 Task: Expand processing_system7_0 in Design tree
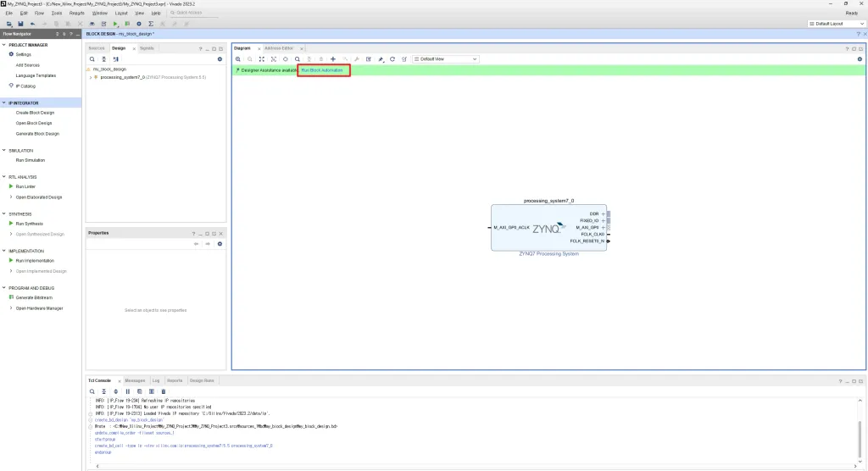[91, 77]
